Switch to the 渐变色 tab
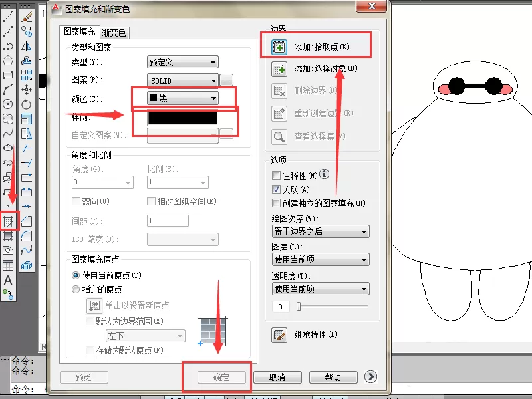This screenshot has height=399, width=532. pos(114,33)
